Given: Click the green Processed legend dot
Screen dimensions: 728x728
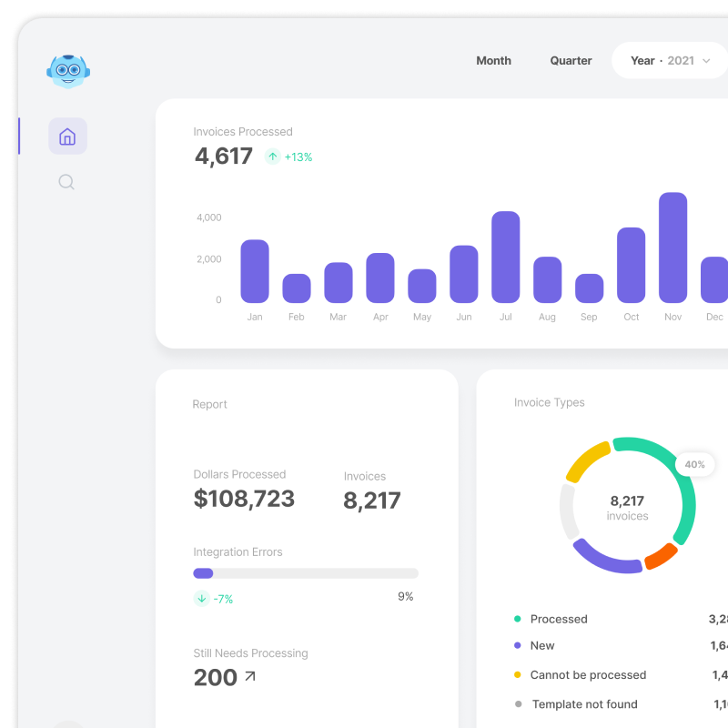Looking at the screenshot, I should coord(518,619).
